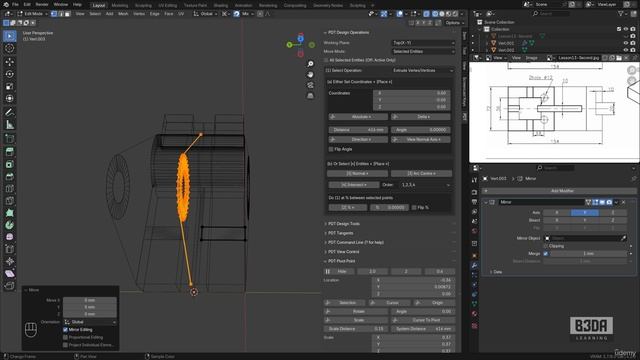Select the Spin tool

[x=9, y=225]
